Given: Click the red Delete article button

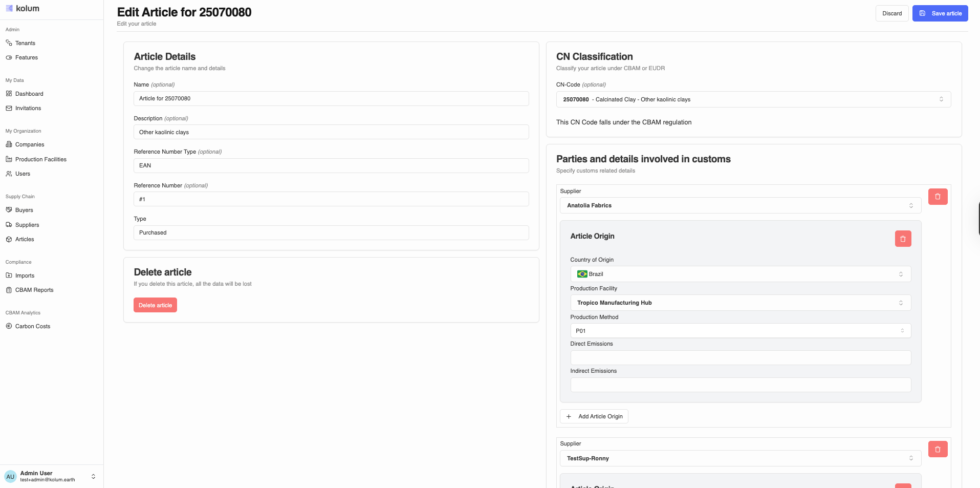Looking at the screenshot, I should coord(155,305).
